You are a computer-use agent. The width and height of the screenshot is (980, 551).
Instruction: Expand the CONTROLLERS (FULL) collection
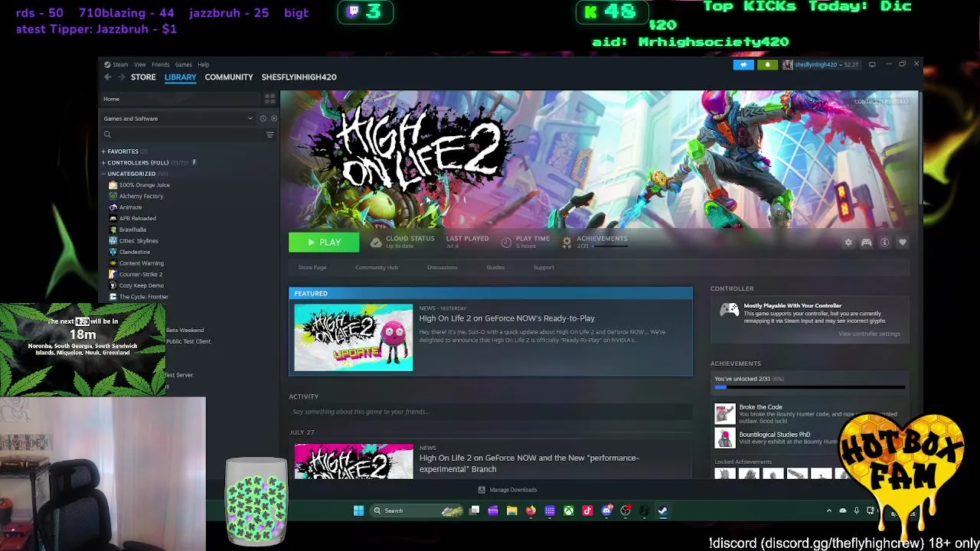103,163
